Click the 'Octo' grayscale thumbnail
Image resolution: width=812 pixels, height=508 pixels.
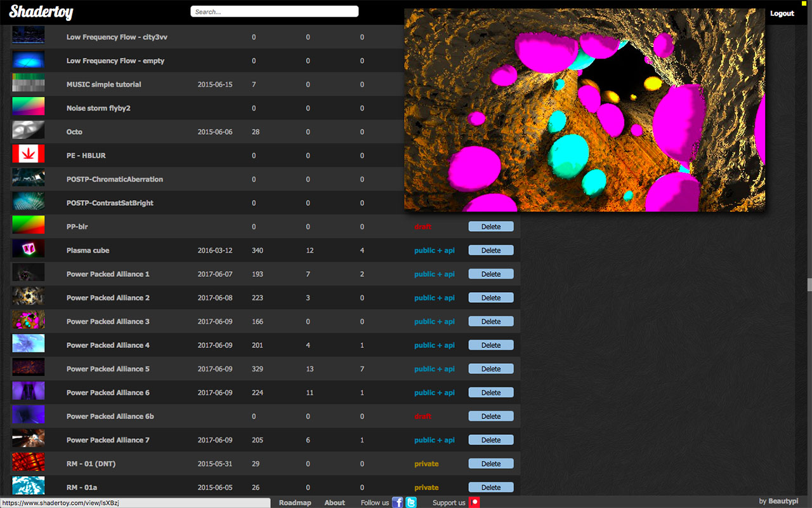[x=28, y=130]
